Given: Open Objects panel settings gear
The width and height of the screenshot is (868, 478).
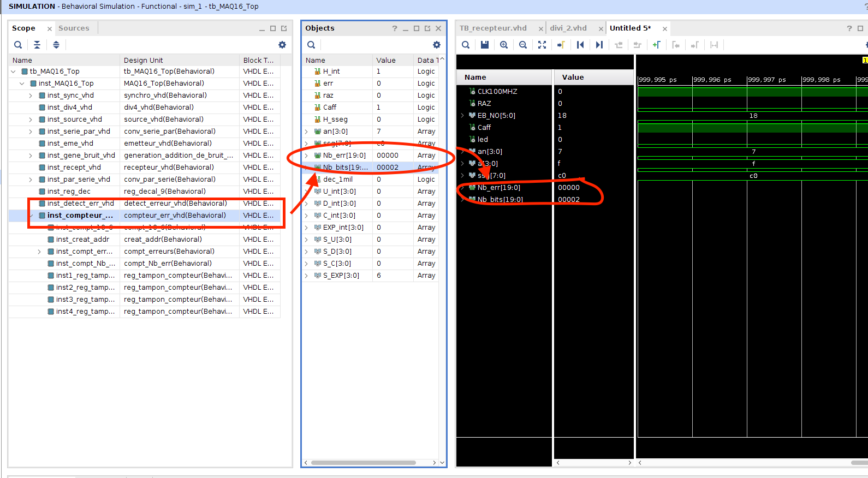Looking at the screenshot, I should [437, 45].
